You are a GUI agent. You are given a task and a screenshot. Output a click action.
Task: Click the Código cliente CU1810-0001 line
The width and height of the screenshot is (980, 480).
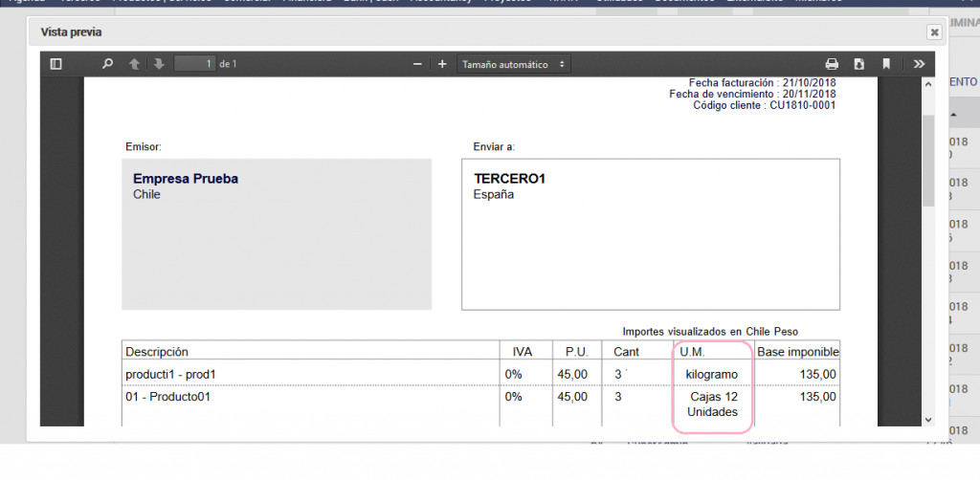coord(765,105)
